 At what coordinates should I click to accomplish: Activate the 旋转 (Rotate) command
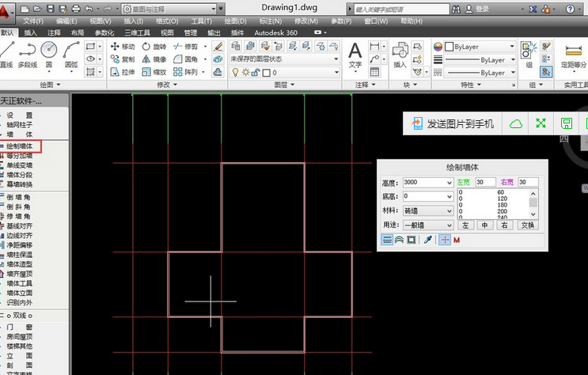coord(154,47)
